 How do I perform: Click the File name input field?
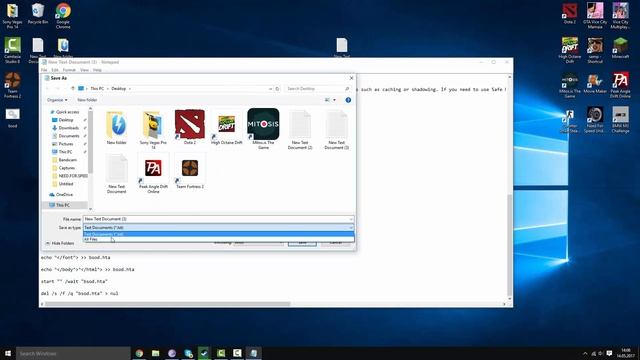[x=218, y=219]
